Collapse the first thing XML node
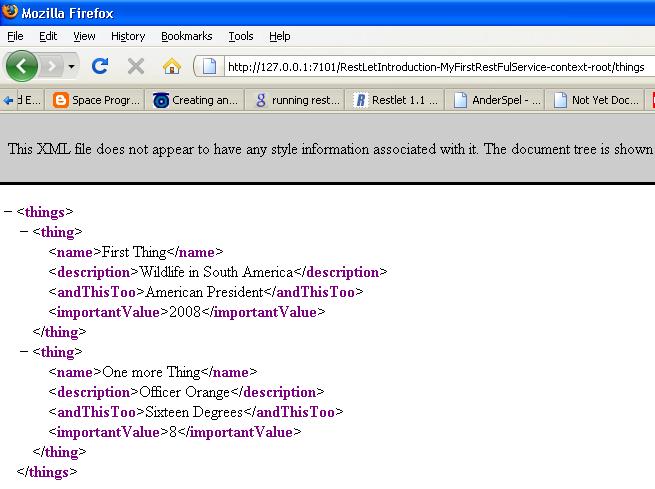The width and height of the screenshot is (655, 489). [24, 232]
